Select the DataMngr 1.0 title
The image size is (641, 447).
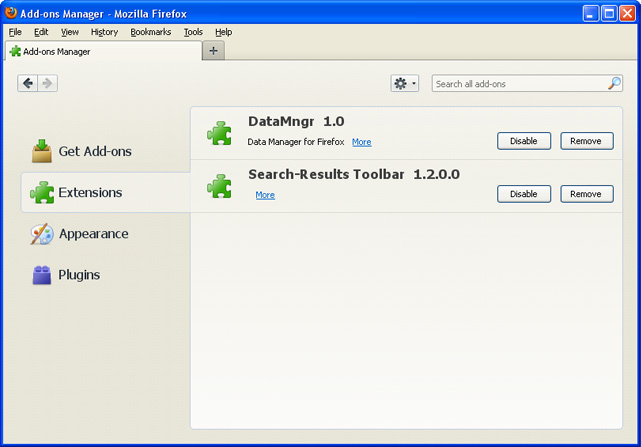296,121
